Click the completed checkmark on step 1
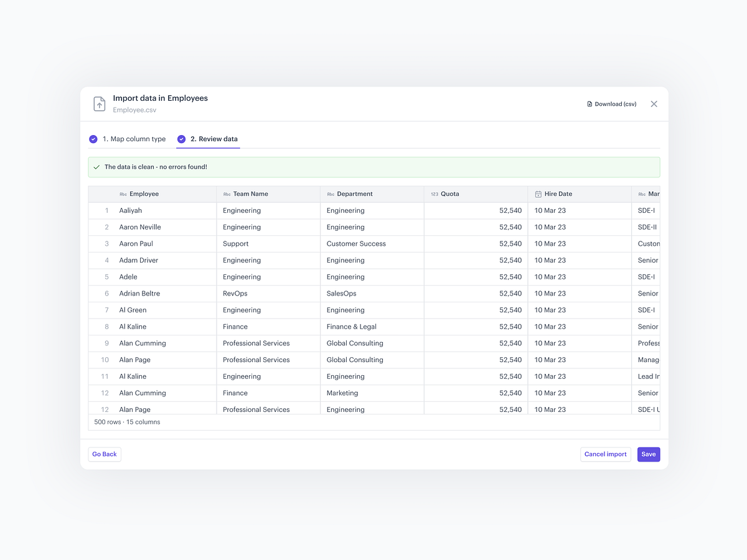Viewport: 747px width, 560px height. point(93,139)
